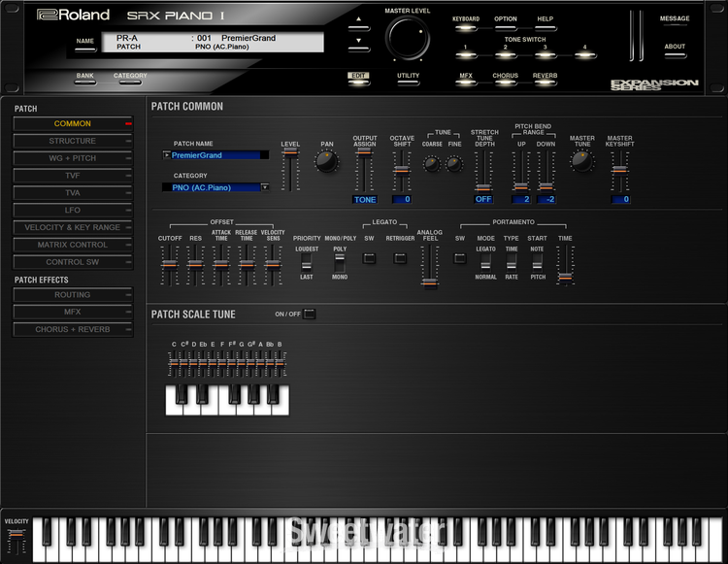Click the Name button

(x=85, y=49)
